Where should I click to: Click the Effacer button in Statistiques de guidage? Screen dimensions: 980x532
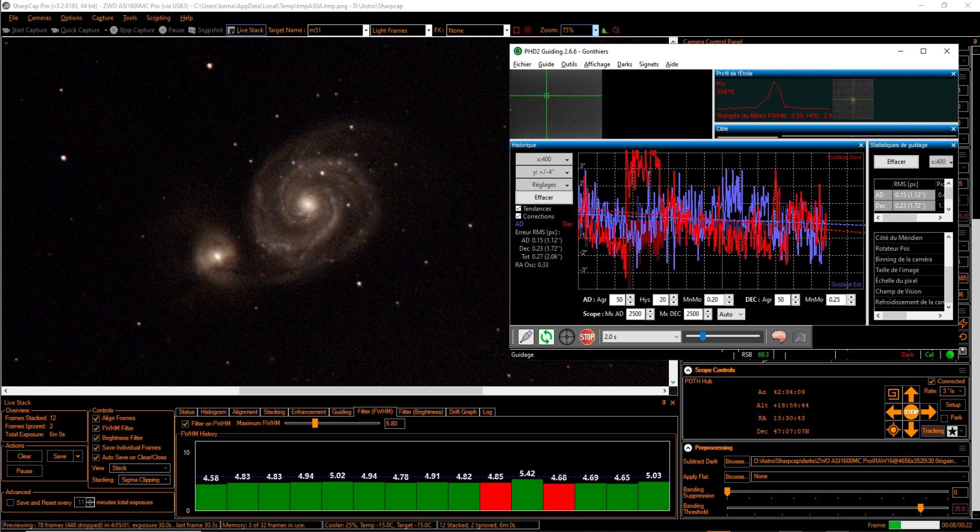pyautogui.click(x=896, y=162)
